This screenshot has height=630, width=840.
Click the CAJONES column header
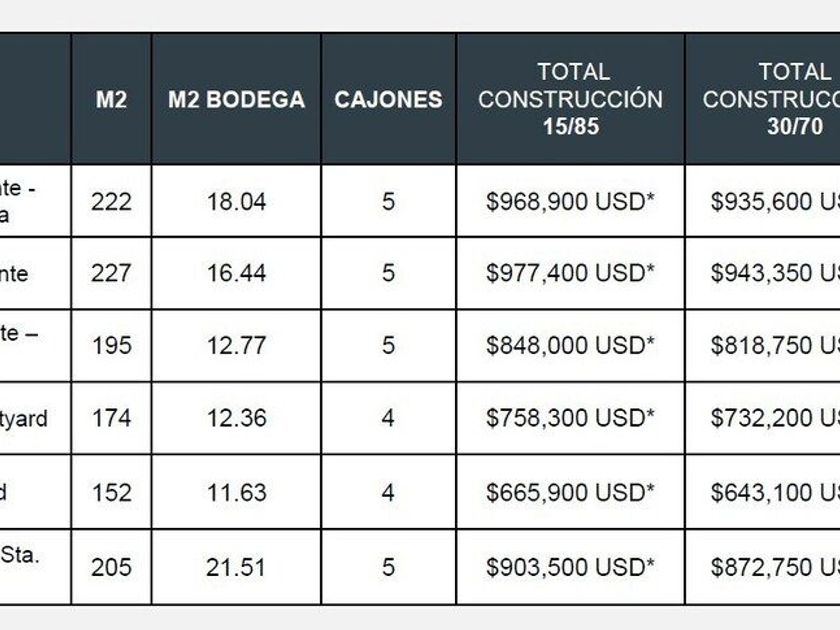(388, 100)
